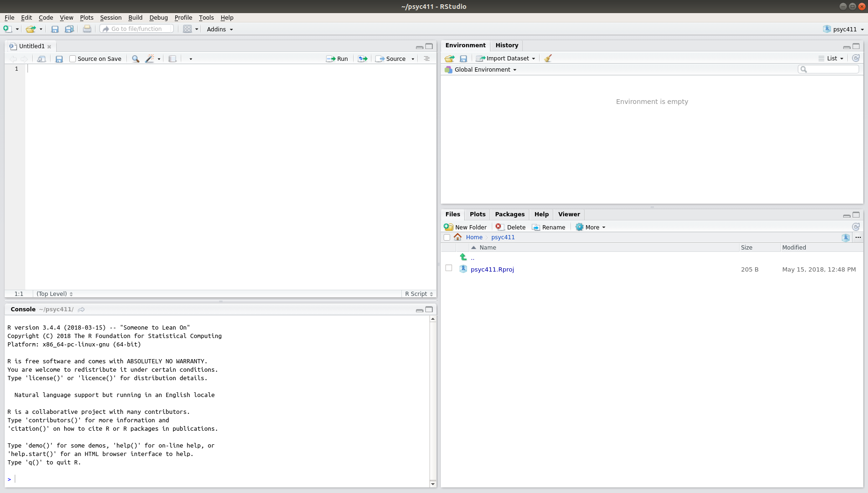Open the (Top Level) scope selector
Screen dimensions: 868x493
coord(54,294)
